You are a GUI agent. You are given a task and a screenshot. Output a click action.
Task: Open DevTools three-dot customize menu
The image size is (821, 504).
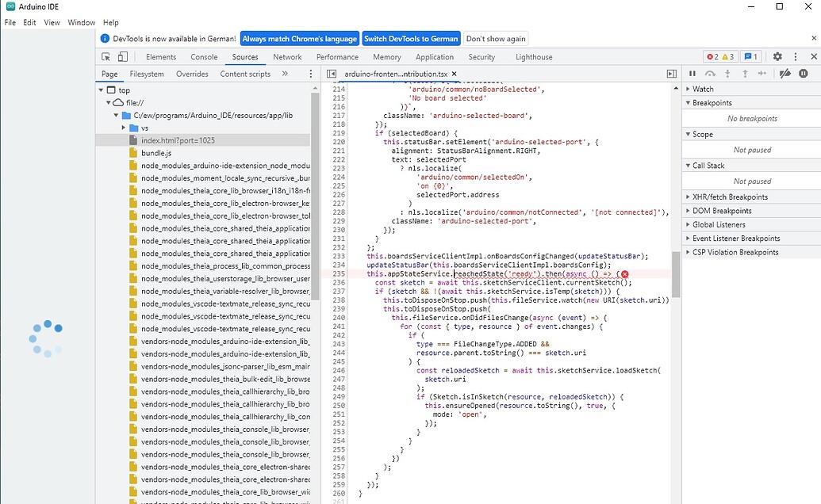pyautogui.click(x=796, y=56)
